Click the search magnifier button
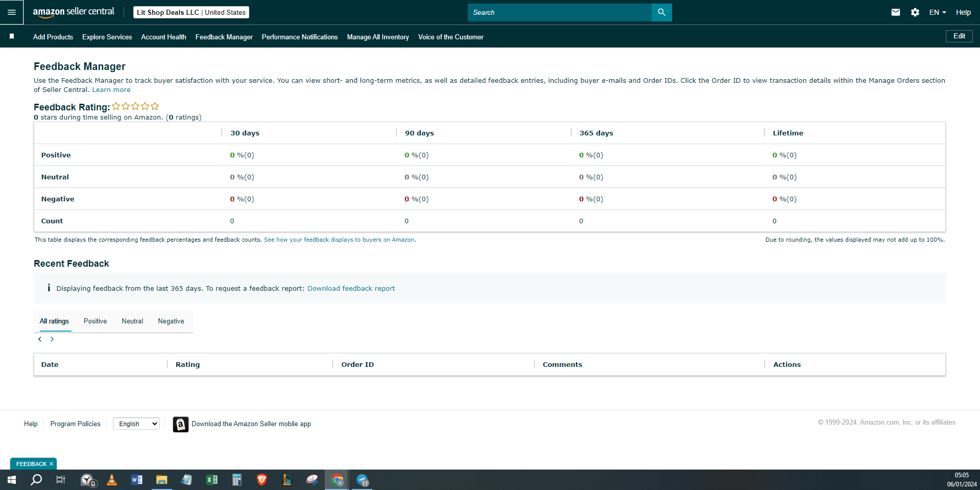980x490 pixels. coord(661,12)
